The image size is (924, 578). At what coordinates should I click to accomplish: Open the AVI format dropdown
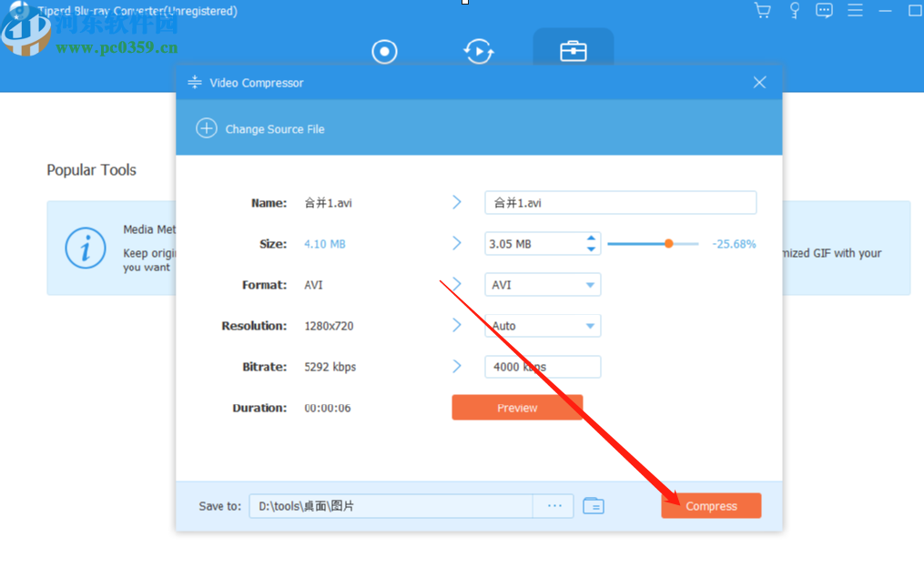[543, 285]
